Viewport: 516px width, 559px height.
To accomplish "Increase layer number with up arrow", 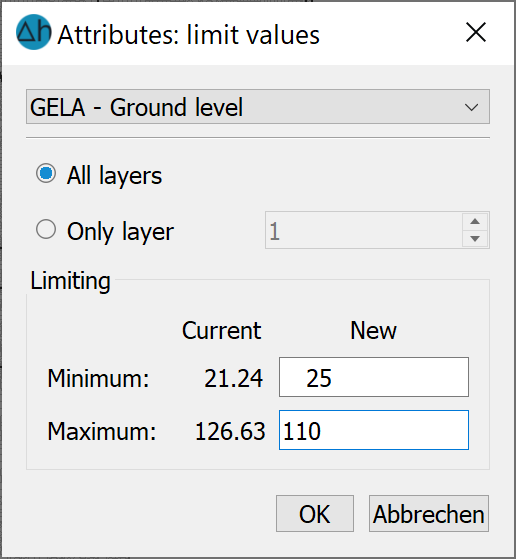I will (475, 221).
